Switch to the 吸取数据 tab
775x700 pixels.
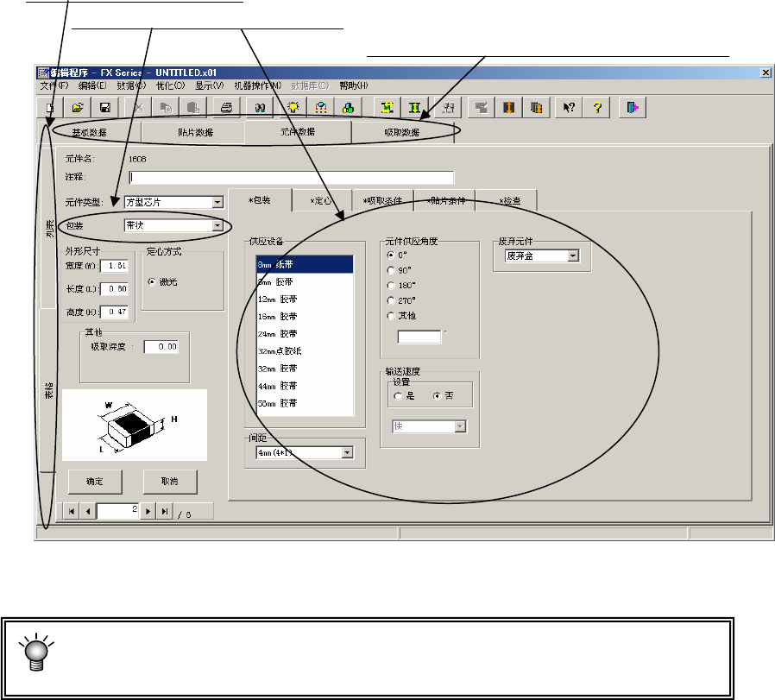[x=402, y=132]
